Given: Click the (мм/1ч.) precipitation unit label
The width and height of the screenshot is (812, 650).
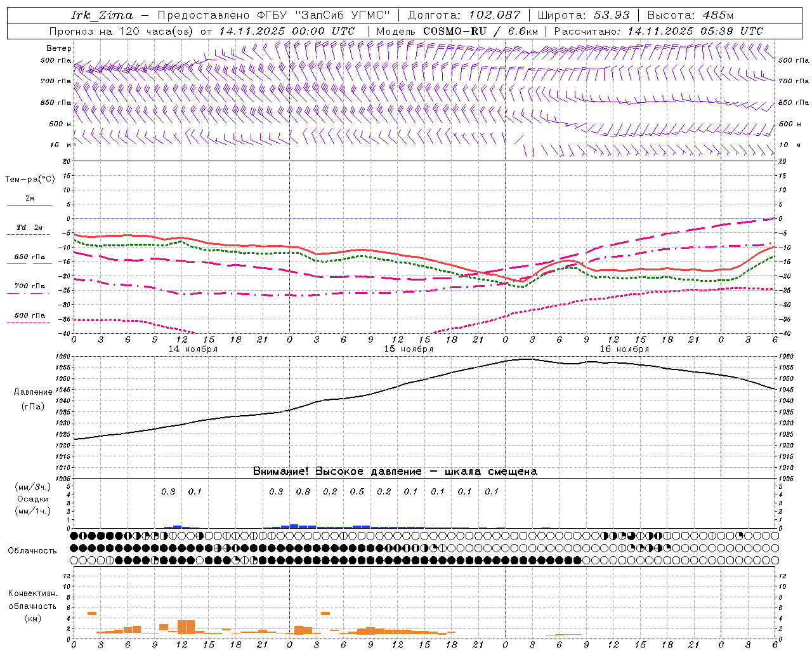Looking at the screenshot, I should pyautogui.click(x=32, y=511).
